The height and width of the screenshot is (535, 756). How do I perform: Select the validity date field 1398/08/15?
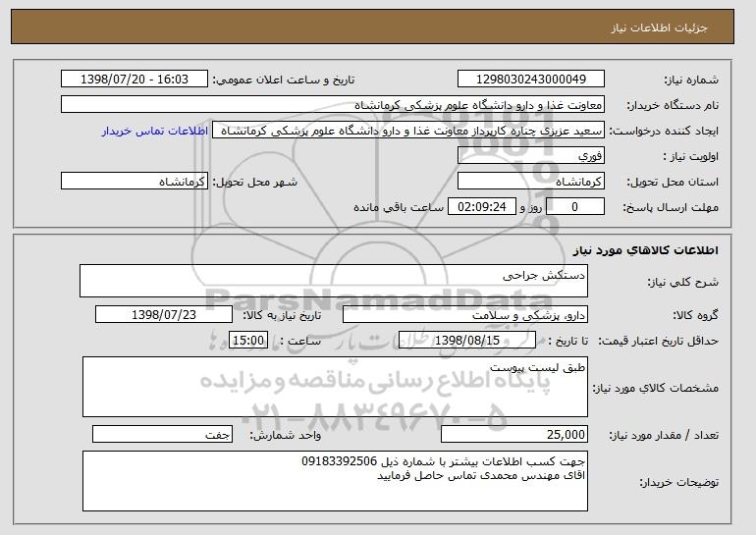click(x=467, y=341)
